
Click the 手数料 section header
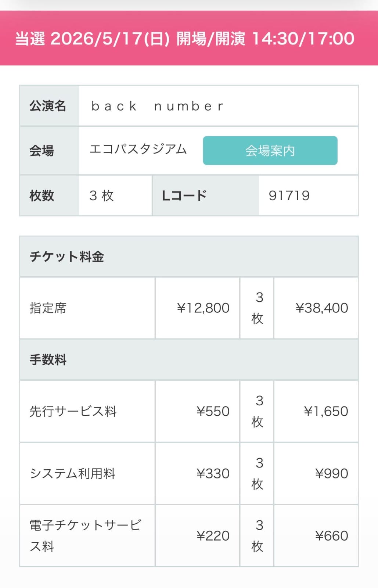48,359
